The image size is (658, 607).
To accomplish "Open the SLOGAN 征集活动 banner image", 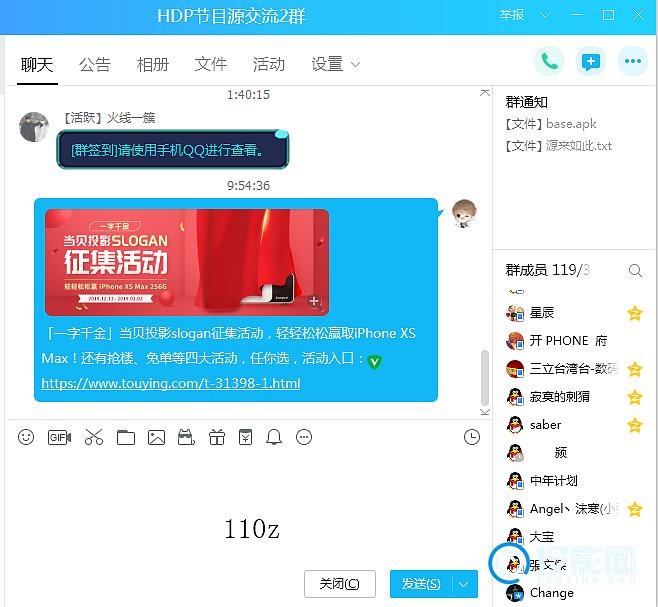I will click(187, 262).
